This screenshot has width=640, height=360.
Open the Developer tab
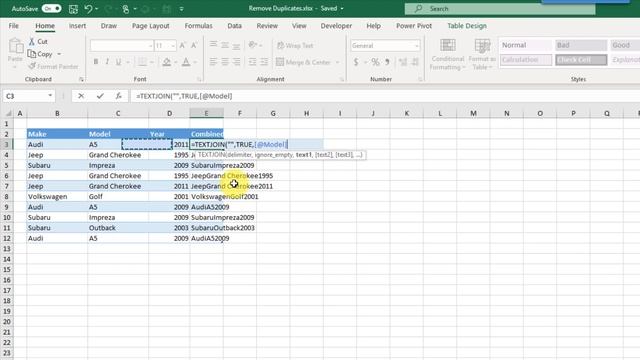pyautogui.click(x=336, y=26)
